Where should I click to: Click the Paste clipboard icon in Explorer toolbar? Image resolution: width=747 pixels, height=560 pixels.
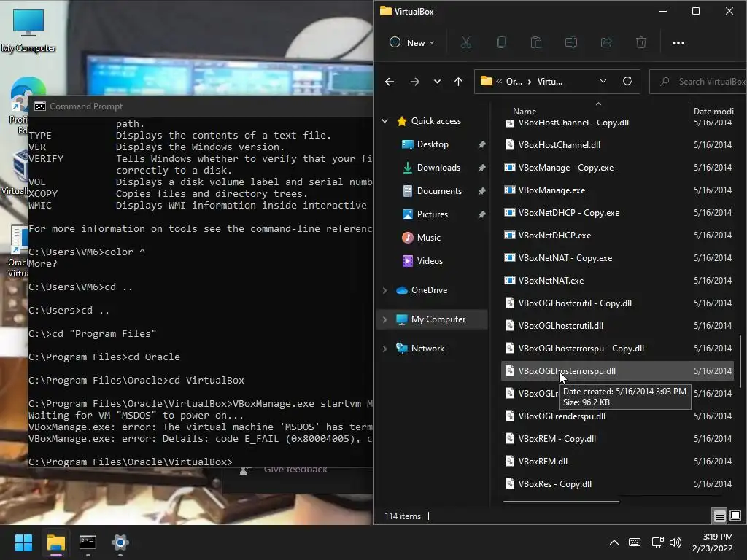click(536, 43)
